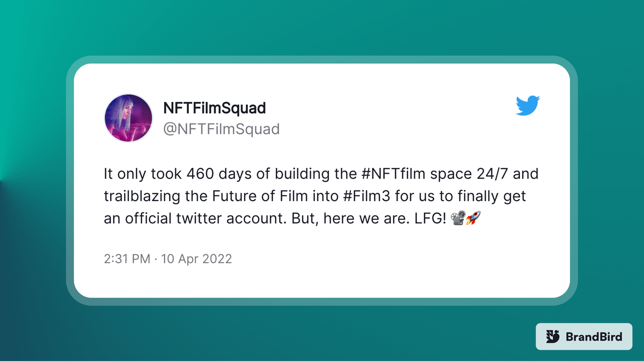Click the BrandBird watermark text
The image size is (644, 362).
594,337
